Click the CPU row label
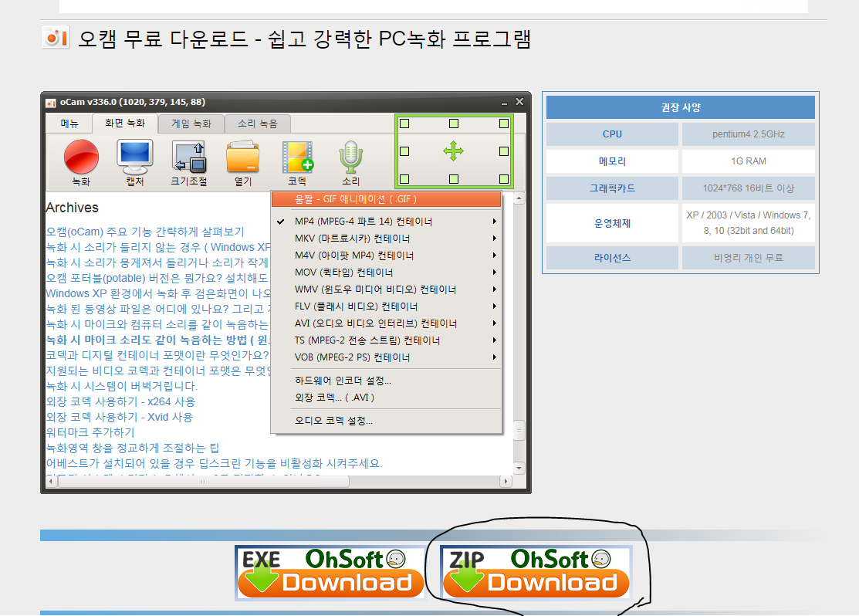The image size is (859, 616). point(612,134)
